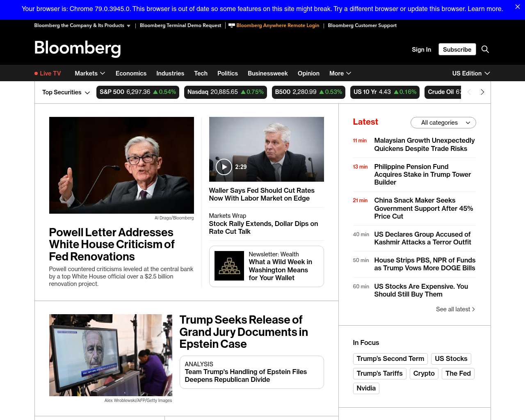Click Learn more in browser warning
This screenshot has width=525, height=420.
pos(485,9)
